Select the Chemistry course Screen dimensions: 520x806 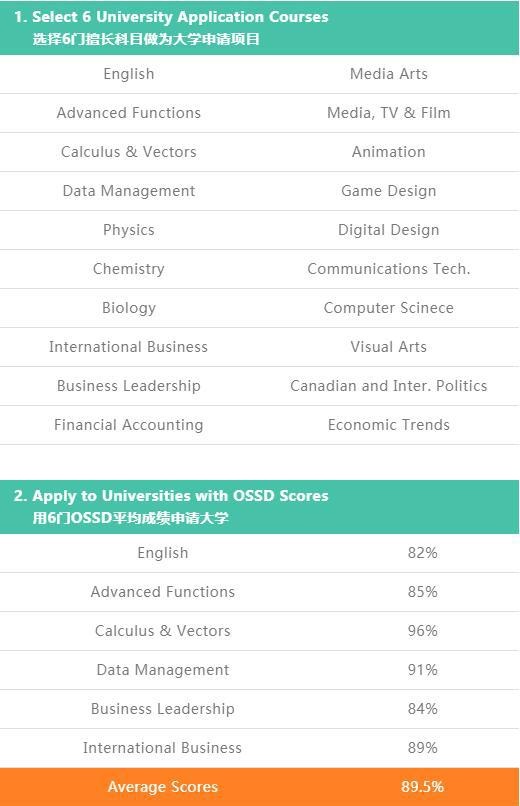point(128,269)
